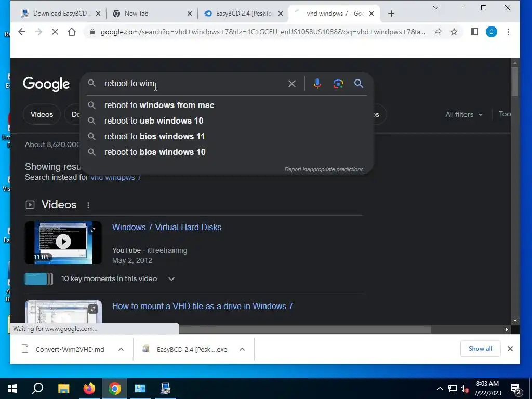Go back using the browser back arrow
The width and height of the screenshot is (532, 399).
pyautogui.click(x=22, y=32)
